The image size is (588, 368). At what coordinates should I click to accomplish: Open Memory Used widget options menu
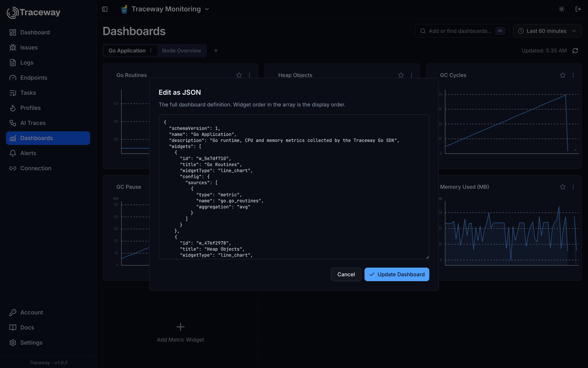[x=573, y=187]
